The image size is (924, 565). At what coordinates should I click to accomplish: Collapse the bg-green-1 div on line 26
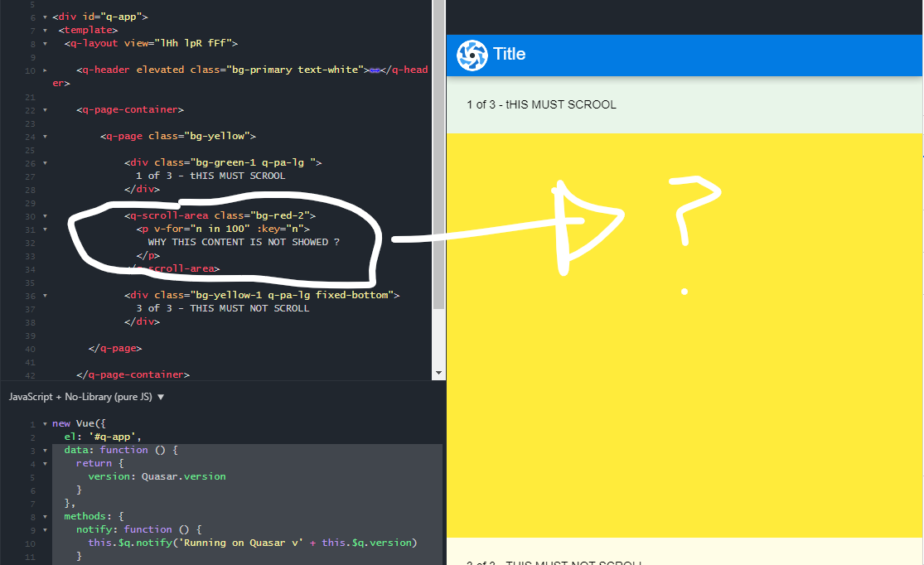tap(44, 162)
